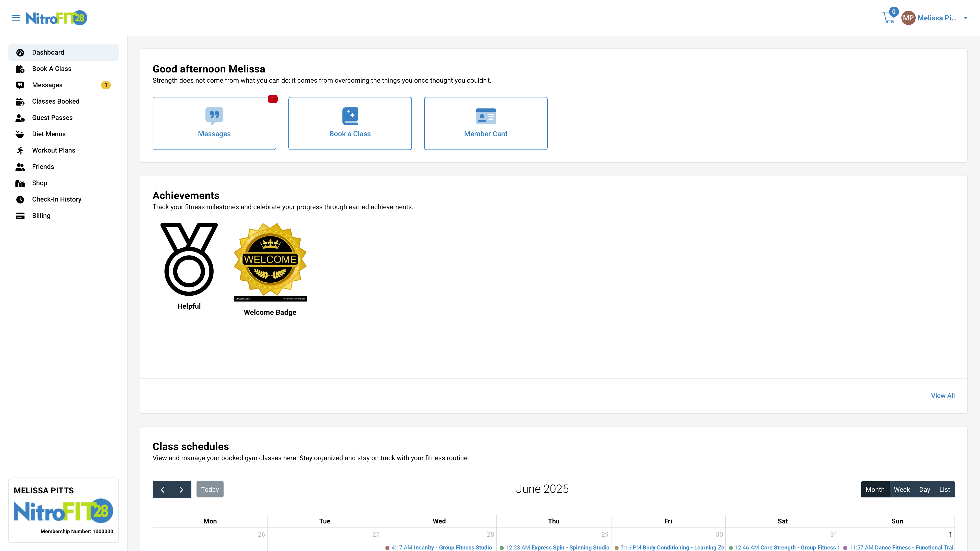Go to previous month with the chevron
Image resolution: width=980 pixels, height=551 pixels.
pyautogui.click(x=163, y=490)
